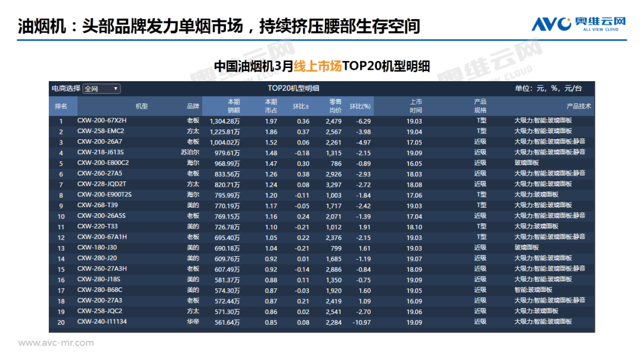The width and height of the screenshot is (644, 363).
Task: Select model CXW-280-J20
Action: click(x=97, y=259)
